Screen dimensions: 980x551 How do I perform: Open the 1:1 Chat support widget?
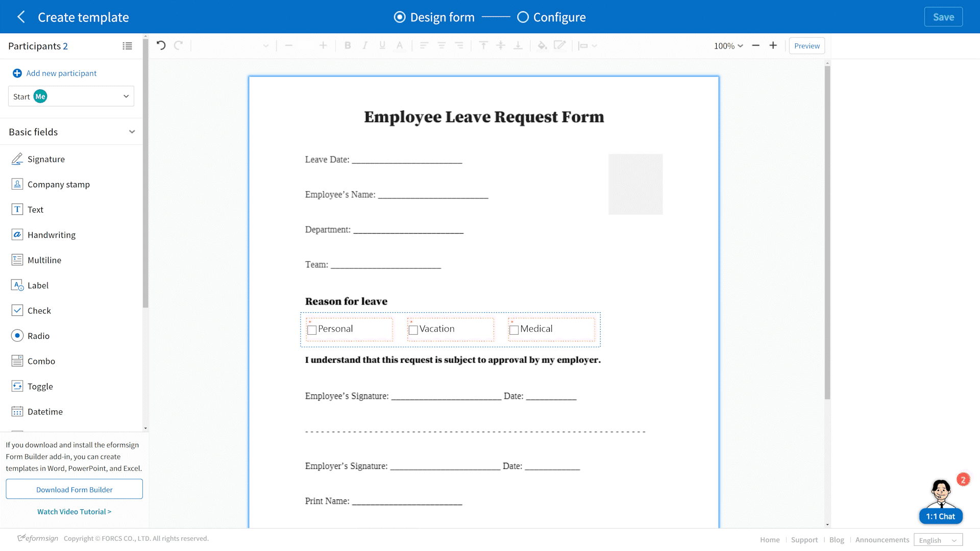click(941, 516)
